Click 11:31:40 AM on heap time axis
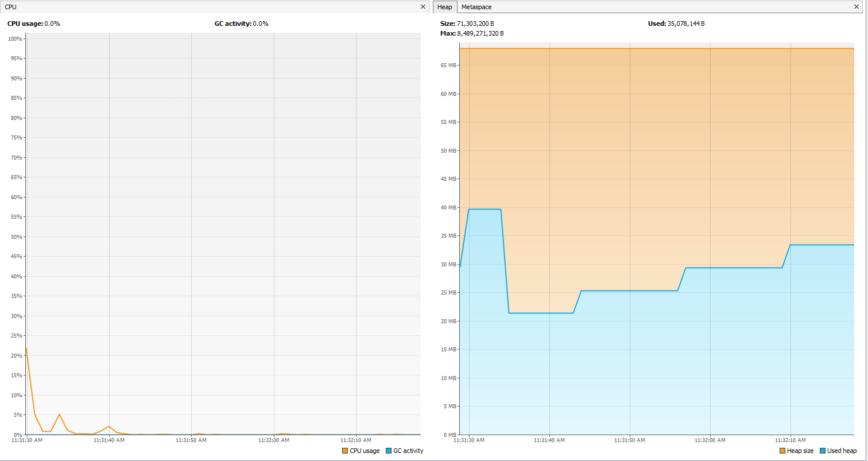This screenshot has width=868, height=461. pyautogui.click(x=549, y=440)
